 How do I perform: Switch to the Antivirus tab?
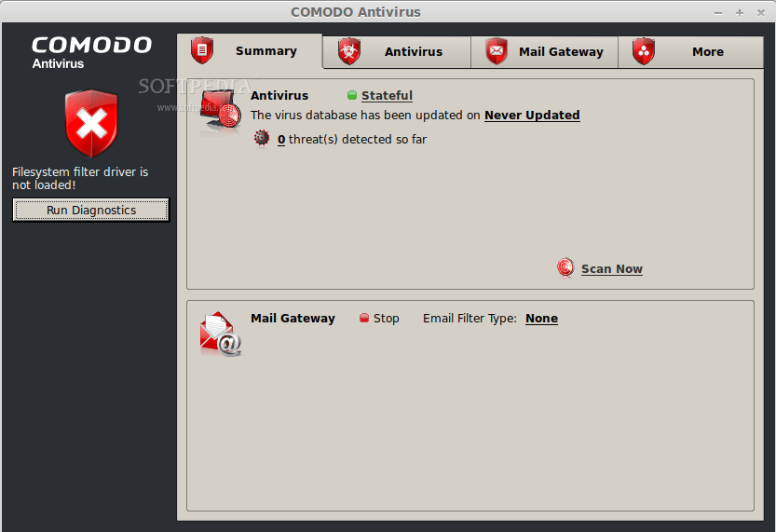pyautogui.click(x=397, y=51)
